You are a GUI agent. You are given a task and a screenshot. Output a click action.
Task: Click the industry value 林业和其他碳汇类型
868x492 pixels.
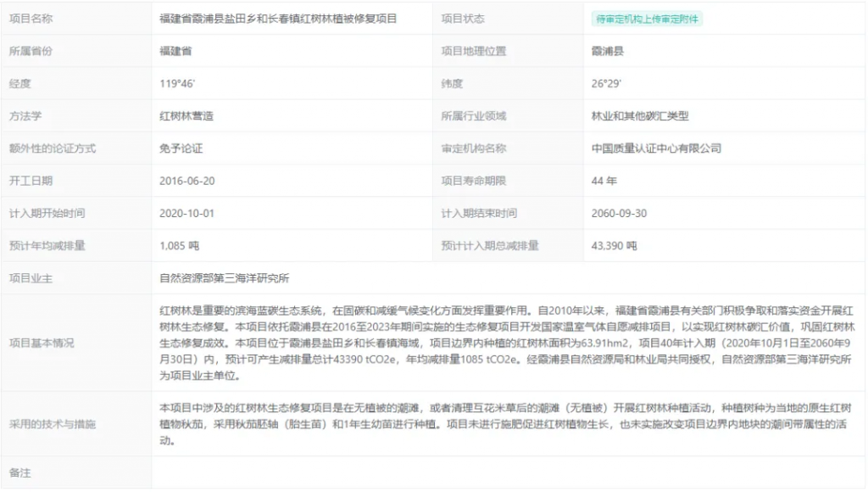click(x=640, y=116)
